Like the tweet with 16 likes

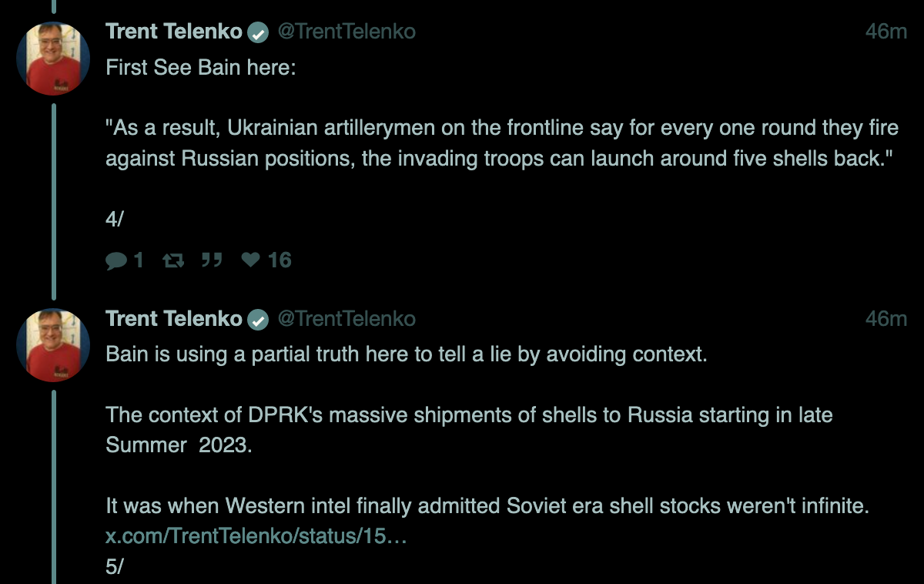(251, 260)
